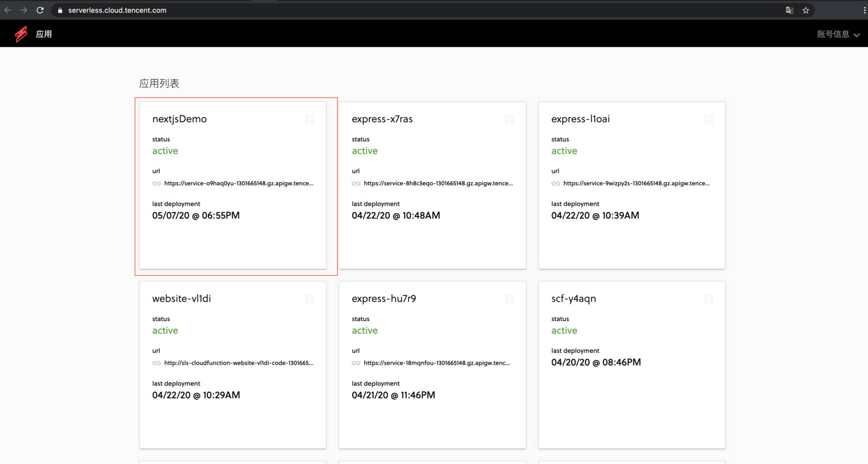Screen dimensions: 868x464
Task: Go back with the browser back arrow
Action: [x=8, y=10]
